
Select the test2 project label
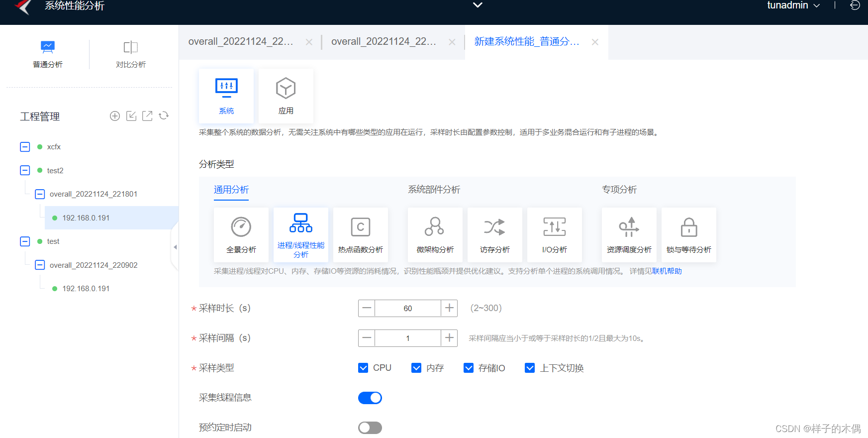[55, 170]
